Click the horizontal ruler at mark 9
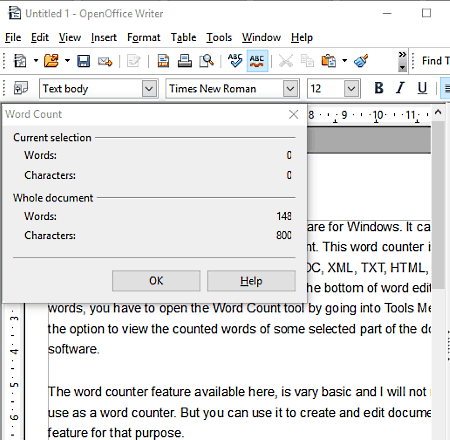Image resolution: width=450 pixels, height=440 pixels. pos(344,115)
